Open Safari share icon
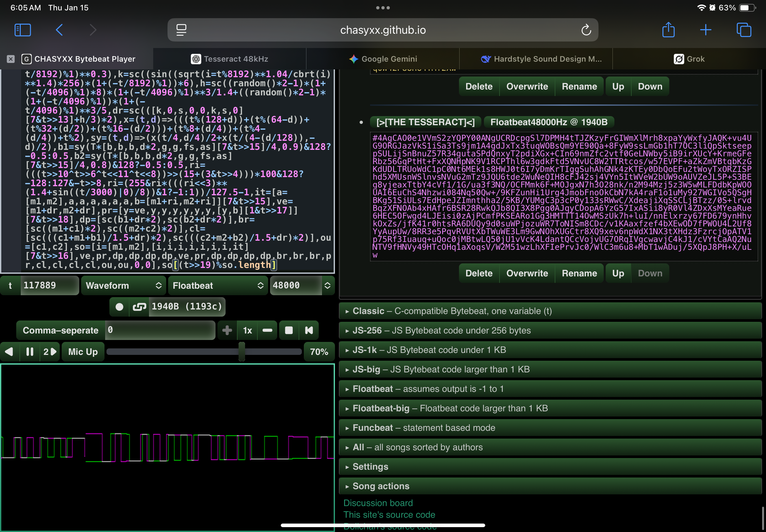The height and width of the screenshot is (532, 766). 668,30
